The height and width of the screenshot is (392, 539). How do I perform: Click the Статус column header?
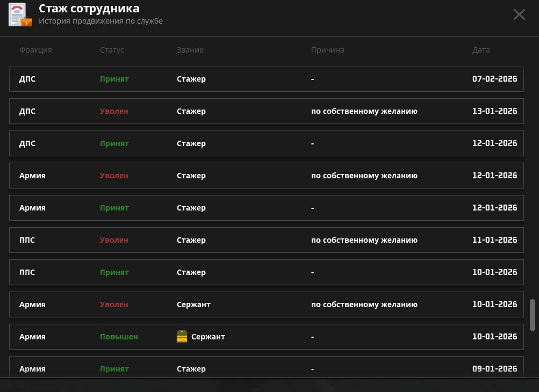[x=112, y=50]
